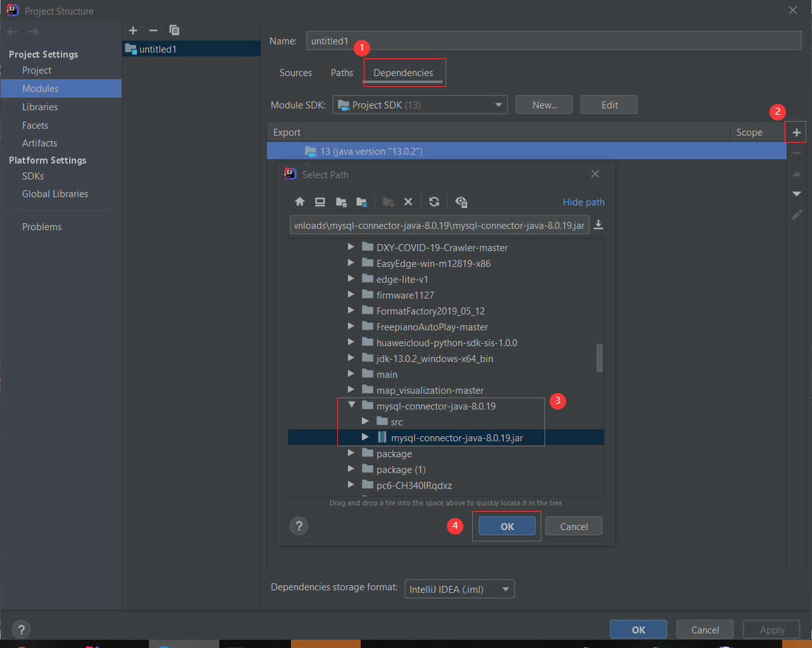Open Artifacts in the sidebar
This screenshot has width=812, height=648.
coord(39,143)
